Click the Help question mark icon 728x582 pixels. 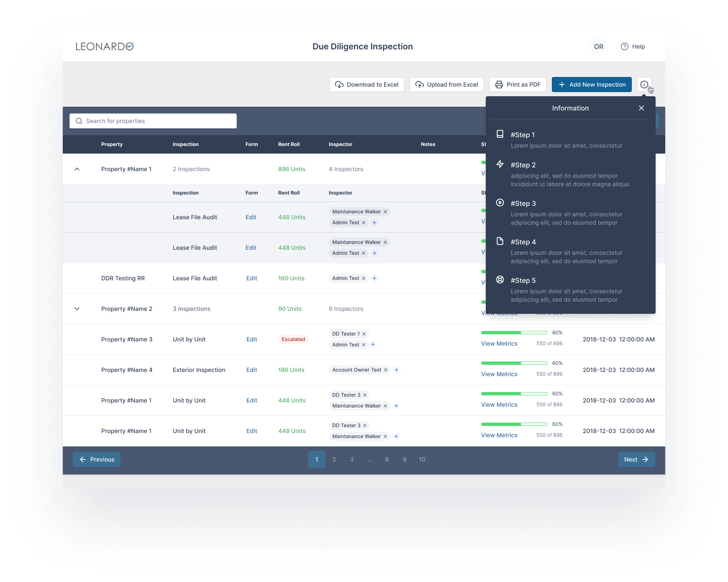(624, 46)
